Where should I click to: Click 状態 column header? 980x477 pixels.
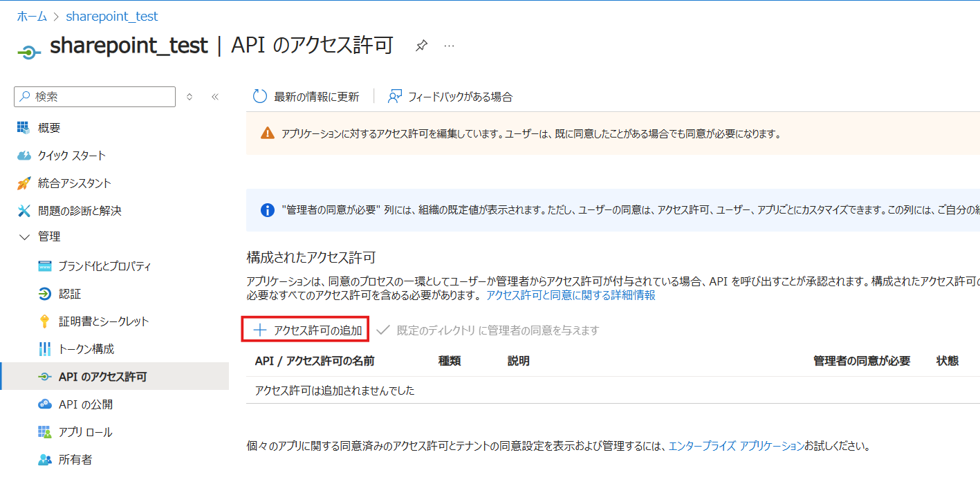(947, 361)
